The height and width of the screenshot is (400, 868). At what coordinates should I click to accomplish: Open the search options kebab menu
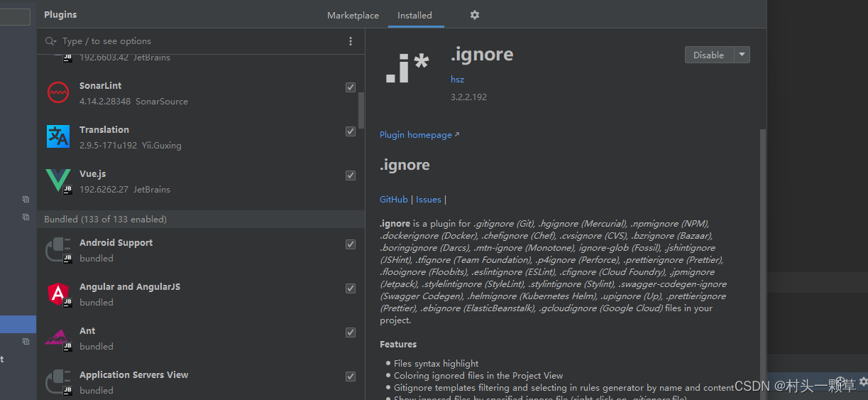[x=351, y=41]
